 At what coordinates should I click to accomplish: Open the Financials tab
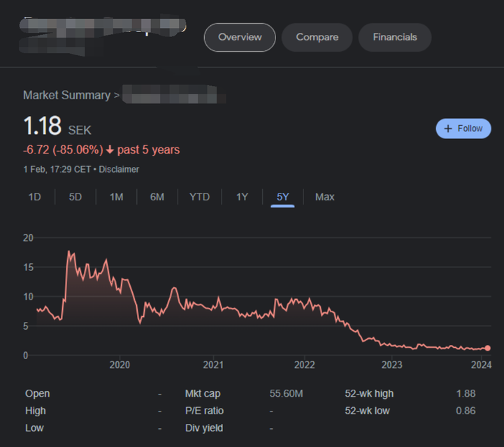[395, 37]
